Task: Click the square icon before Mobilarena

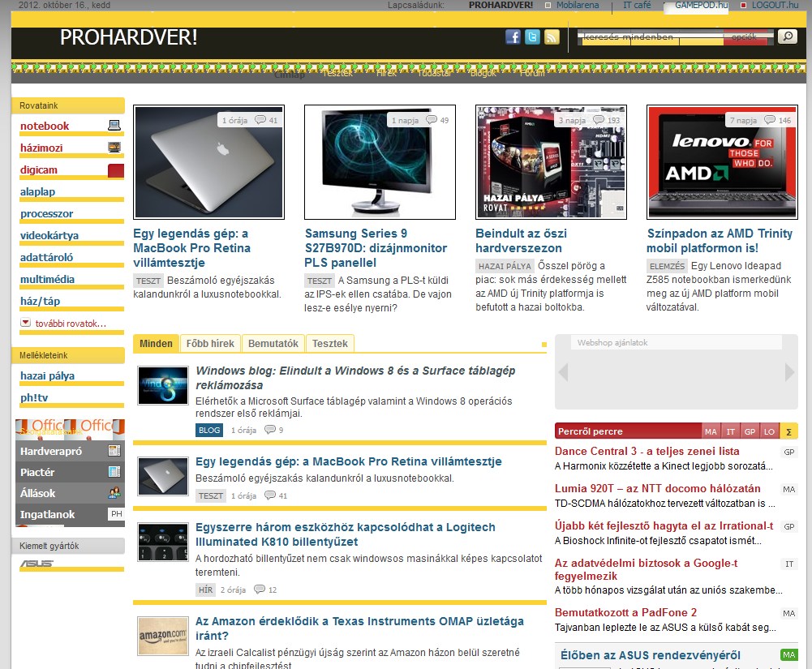Action: [548, 5]
